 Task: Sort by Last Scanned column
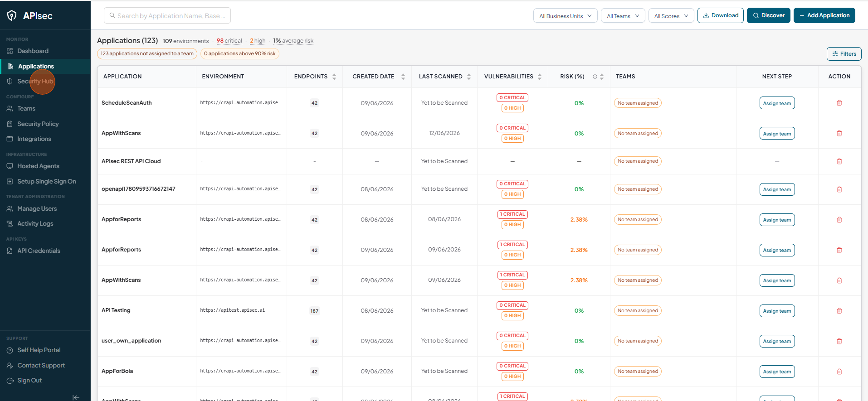point(469,77)
